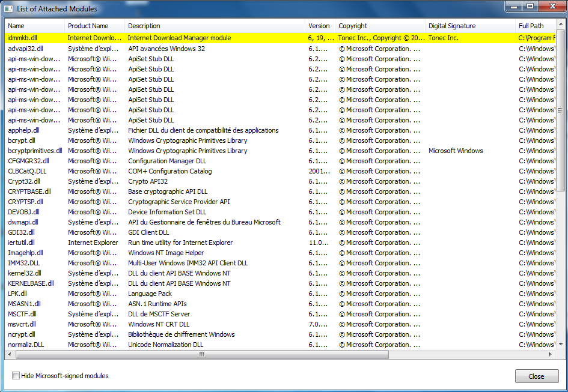This screenshot has height=392, width=568.
Task: Click 'Device Information Set DLL' description
Action: (x=167, y=212)
